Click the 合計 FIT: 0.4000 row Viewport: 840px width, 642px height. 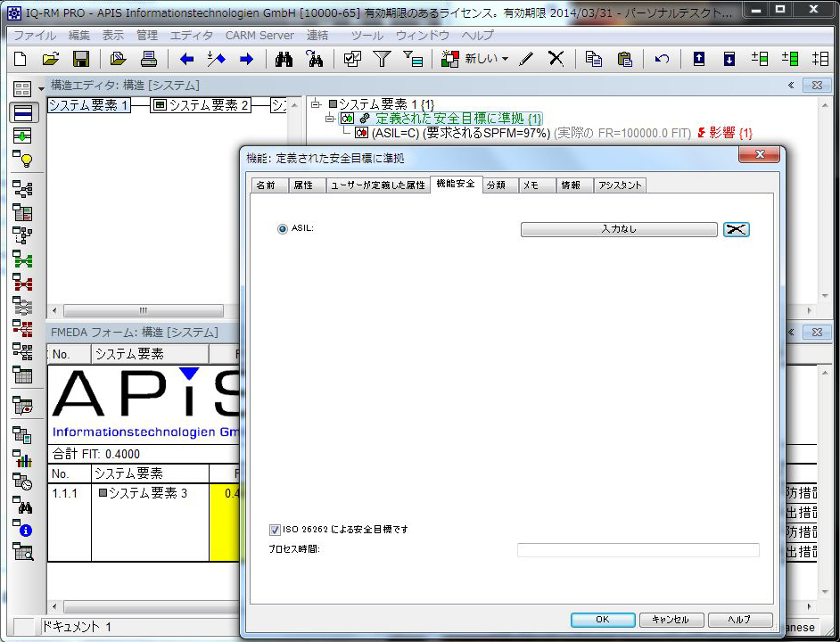[144, 454]
